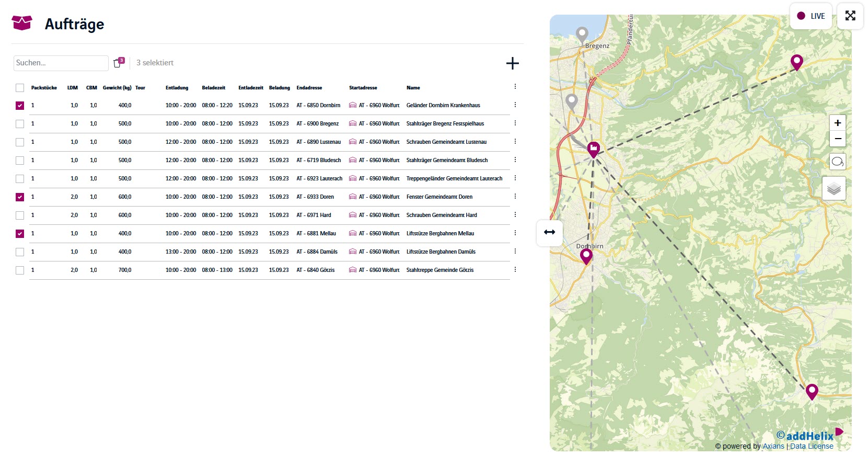Screen dimensions: 868x456
Task: Open the map layers switcher
Action: [x=834, y=188]
